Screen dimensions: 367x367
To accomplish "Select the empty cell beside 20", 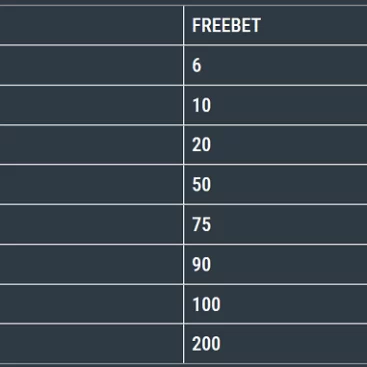I will [x=91, y=145].
